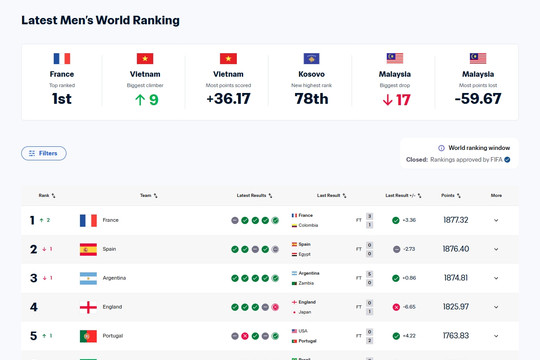Click the -59.67 most points lost value
This screenshot has width=540, height=360.
pos(478,99)
